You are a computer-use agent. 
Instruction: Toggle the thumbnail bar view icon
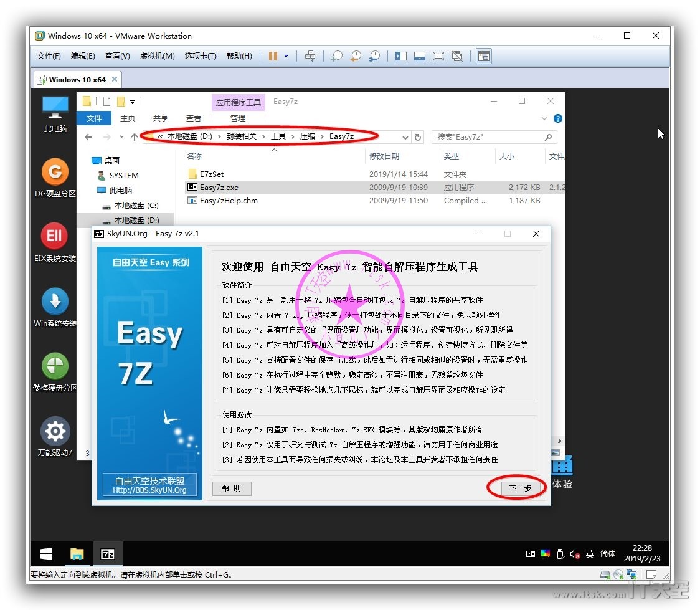point(420,56)
